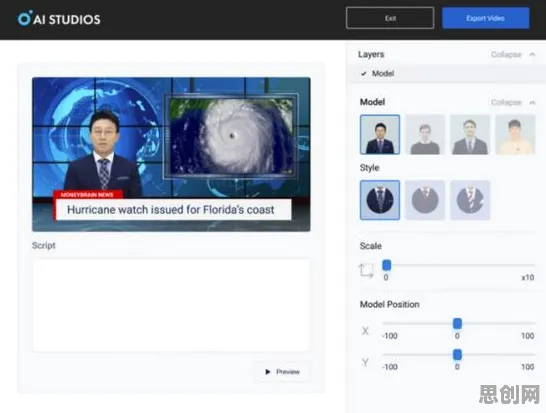The height and width of the screenshot is (413, 546).
Task: Click the scale resize icon
Action: (366, 271)
